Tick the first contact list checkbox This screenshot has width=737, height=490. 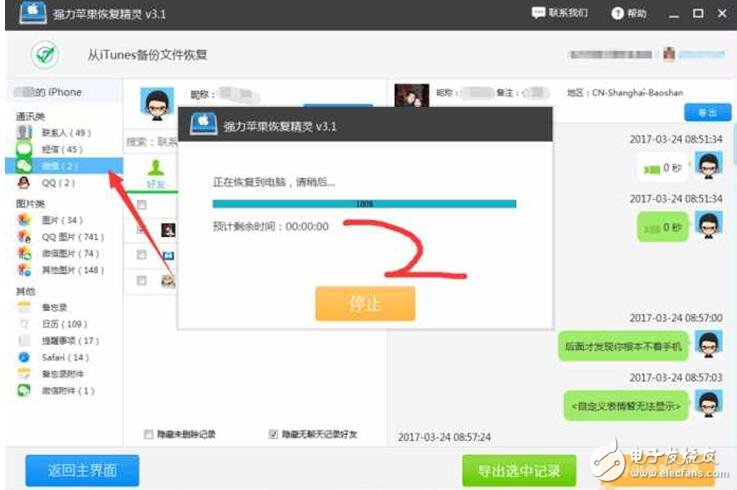141,205
